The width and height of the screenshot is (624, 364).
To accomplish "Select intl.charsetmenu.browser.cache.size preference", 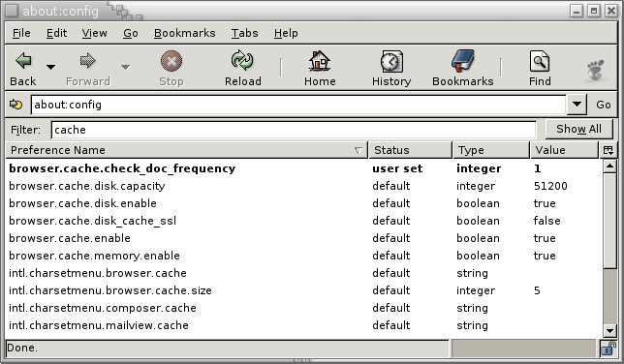I will point(110,290).
